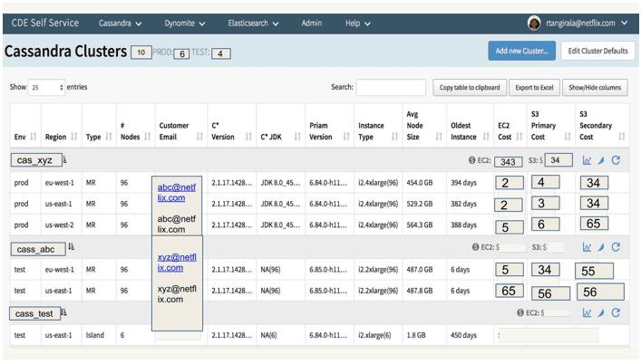641x364 pixels.
Task: Refresh the cas_xyz cluster
Action: (616, 160)
